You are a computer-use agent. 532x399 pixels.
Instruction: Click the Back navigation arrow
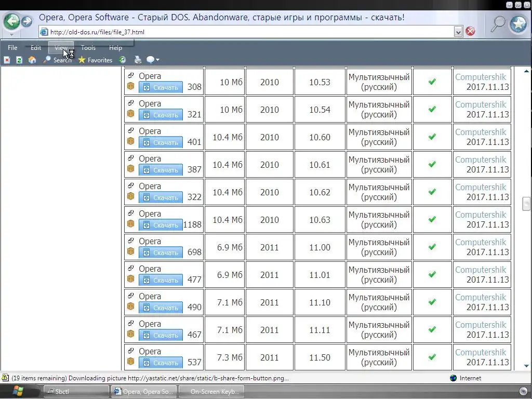click(12, 22)
